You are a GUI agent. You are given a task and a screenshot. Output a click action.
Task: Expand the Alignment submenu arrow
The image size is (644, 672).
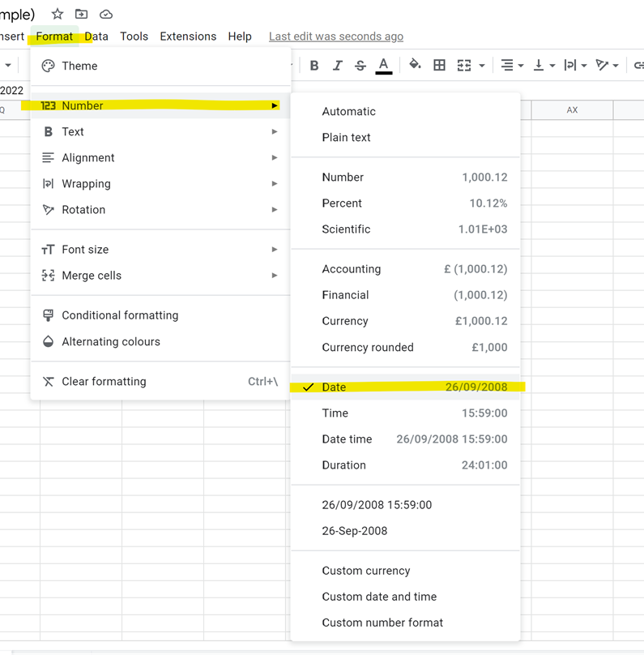coord(275,158)
